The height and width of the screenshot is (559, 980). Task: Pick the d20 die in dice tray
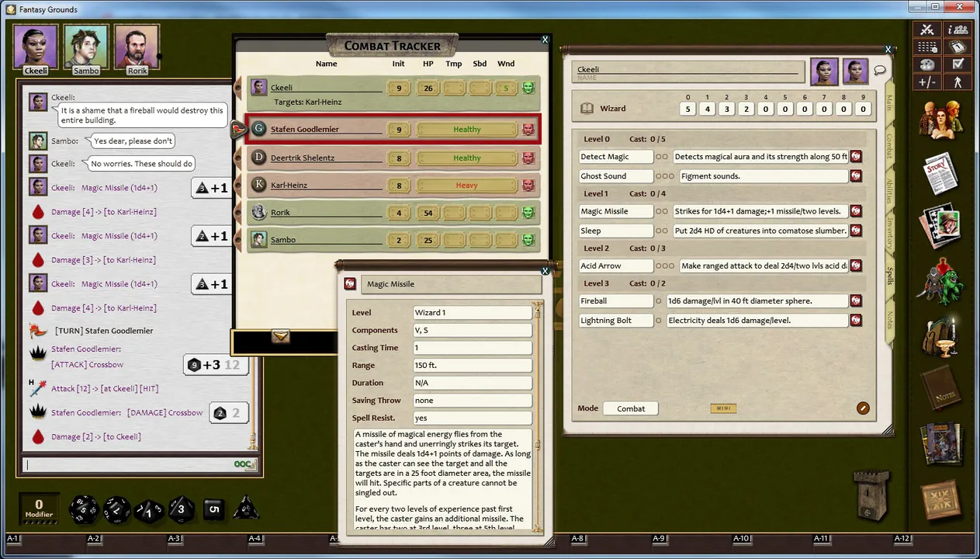tap(84, 509)
